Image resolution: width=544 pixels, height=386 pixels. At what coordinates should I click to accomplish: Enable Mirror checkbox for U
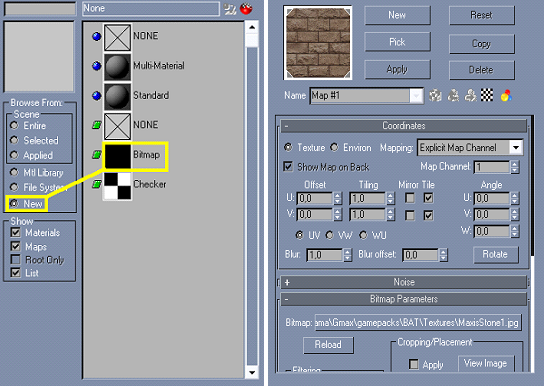[410, 198]
